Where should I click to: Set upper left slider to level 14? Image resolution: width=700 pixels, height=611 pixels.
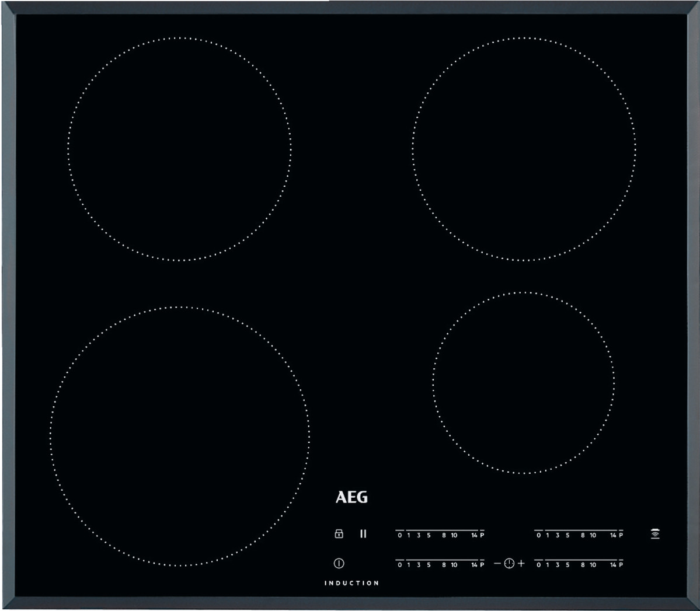point(474,535)
